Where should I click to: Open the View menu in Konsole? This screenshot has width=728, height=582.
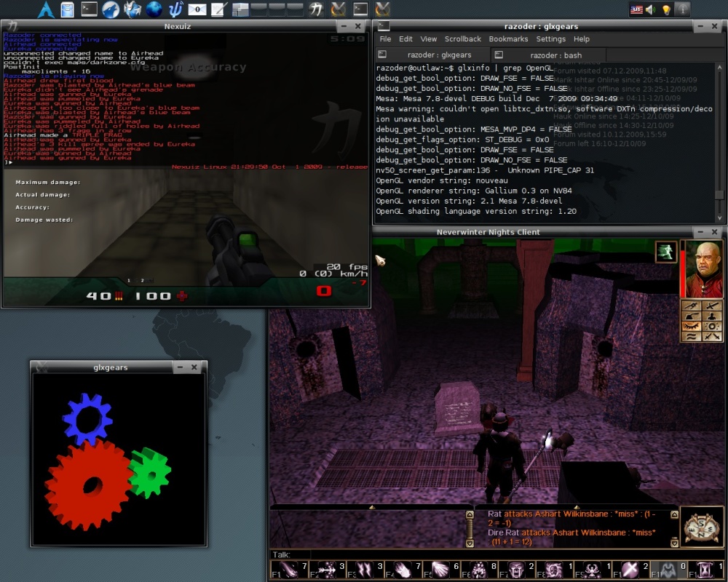click(x=429, y=39)
